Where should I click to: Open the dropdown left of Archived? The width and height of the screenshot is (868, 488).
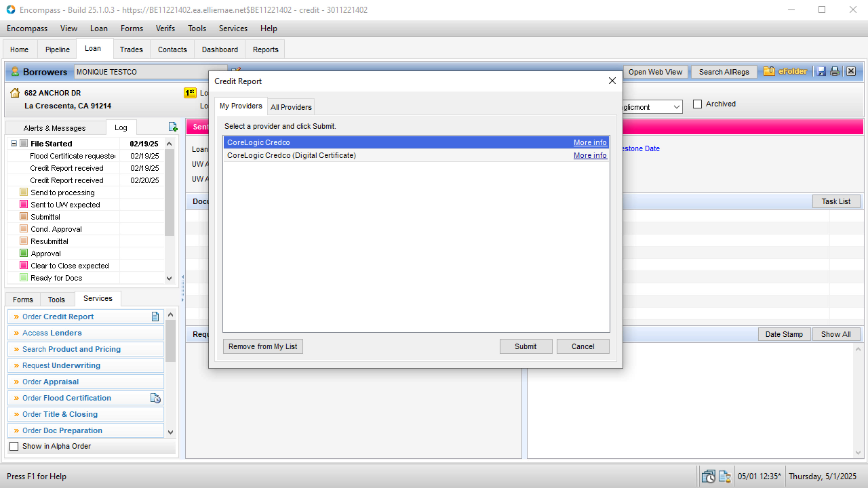[676, 107]
